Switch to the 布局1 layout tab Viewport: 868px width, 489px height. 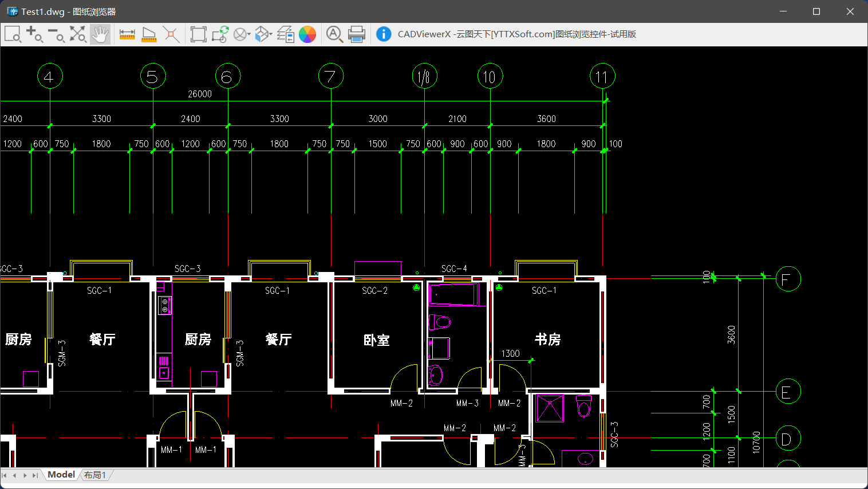pos(95,475)
